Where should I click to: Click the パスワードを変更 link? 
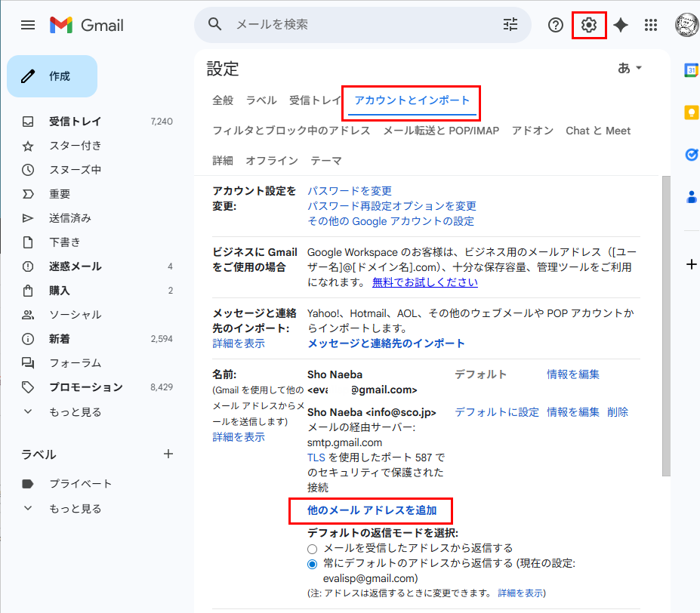349,190
